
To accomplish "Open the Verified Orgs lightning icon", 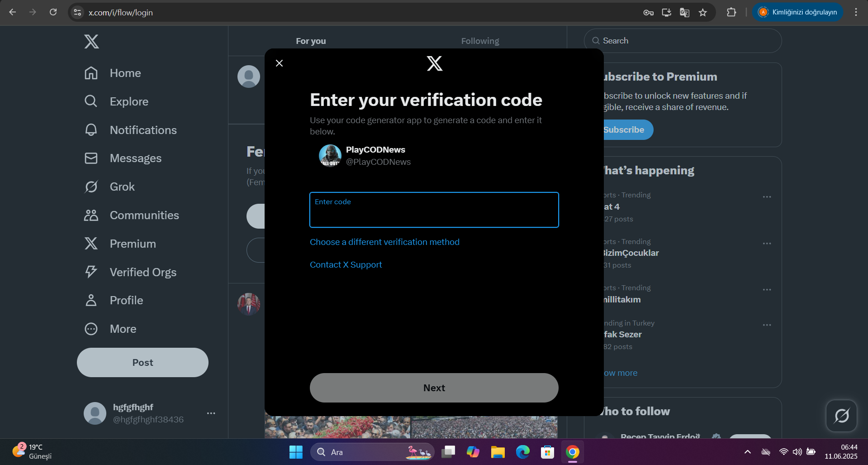I will 91,272.
